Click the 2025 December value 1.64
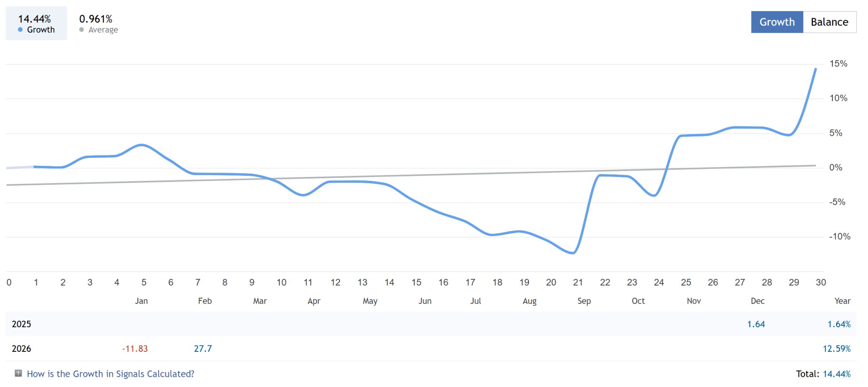 pyautogui.click(x=756, y=324)
